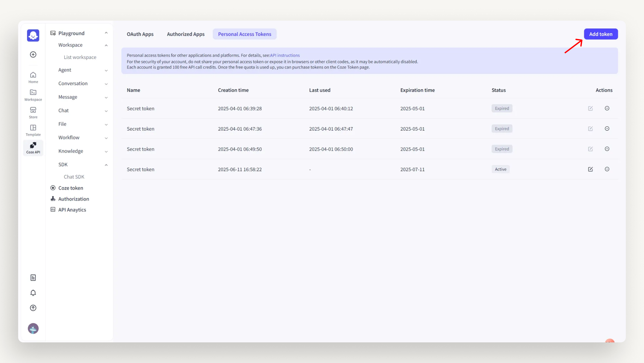Screen dimensions: 644x363
Task: Open the API instructions link
Action: [x=285, y=55]
